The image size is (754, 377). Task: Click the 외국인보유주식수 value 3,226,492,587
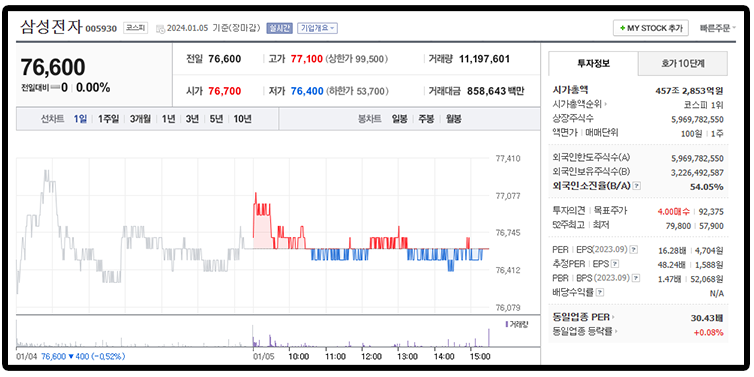point(697,172)
